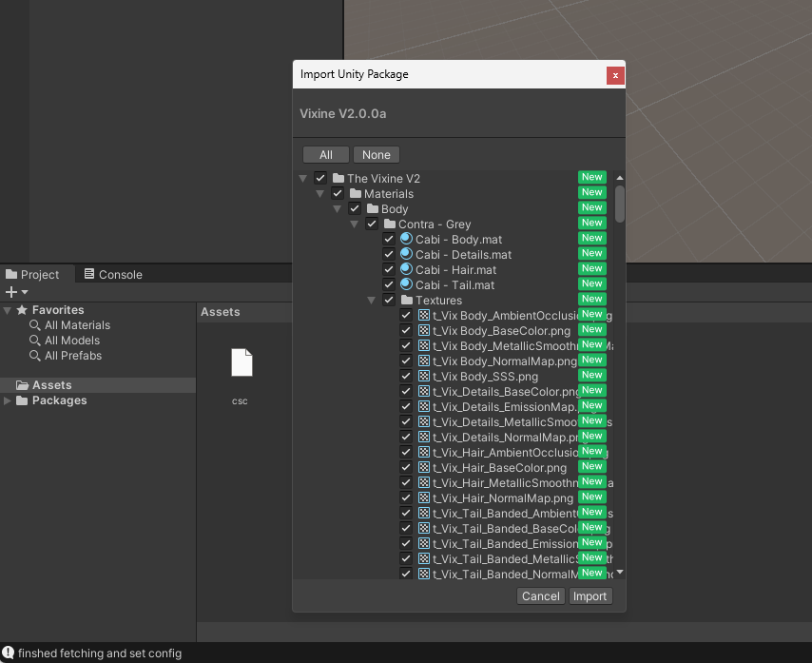
Task: Click the Cabi - Body.mat material icon
Action: [x=406, y=240]
